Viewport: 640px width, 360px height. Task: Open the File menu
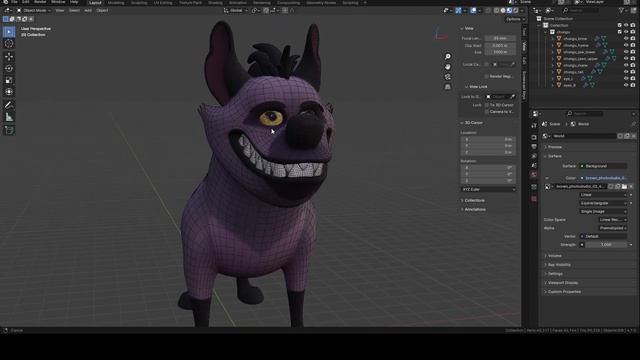coord(14,2)
